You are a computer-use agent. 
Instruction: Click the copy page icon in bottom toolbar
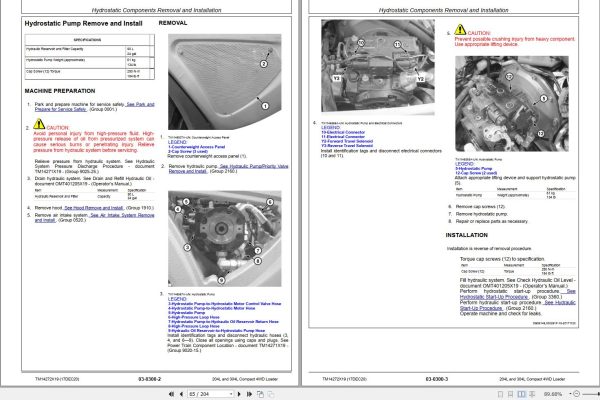tap(260, 394)
